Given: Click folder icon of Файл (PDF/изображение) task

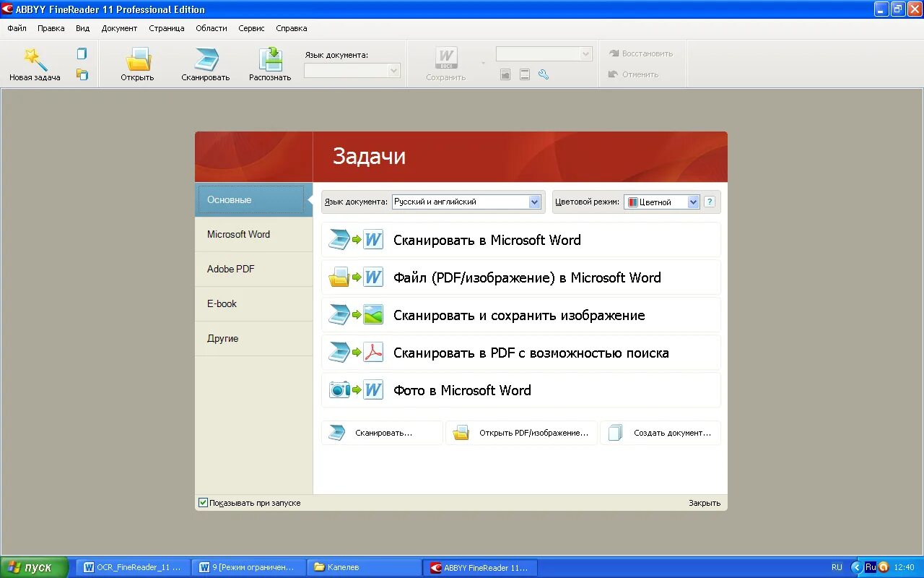Looking at the screenshot, I should click(x=339, y=277).
